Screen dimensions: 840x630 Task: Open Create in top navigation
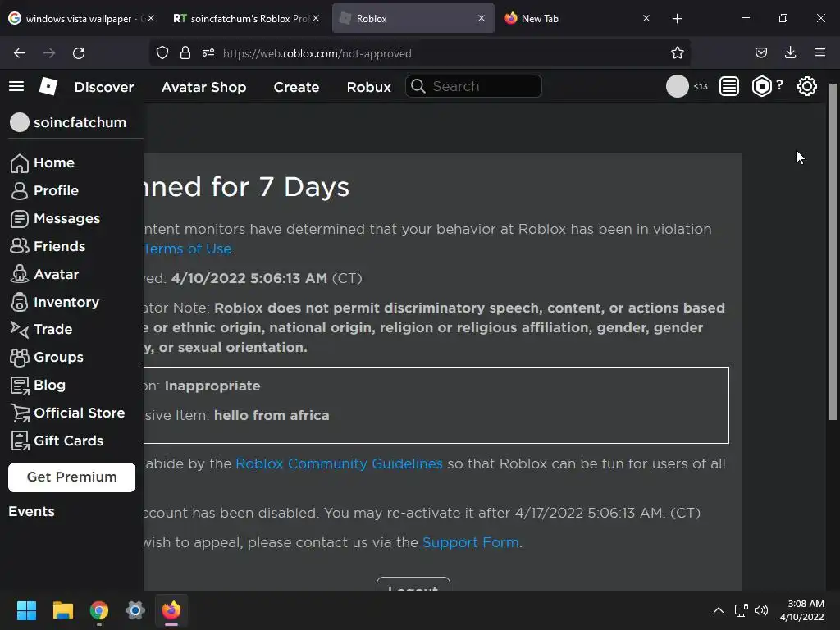[296, 87]
